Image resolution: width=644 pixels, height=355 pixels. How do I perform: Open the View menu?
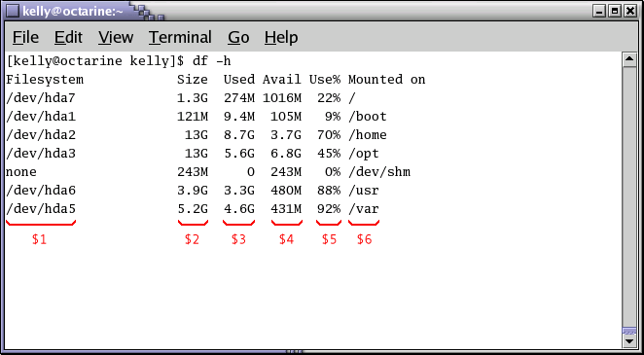tap(116, 37)
